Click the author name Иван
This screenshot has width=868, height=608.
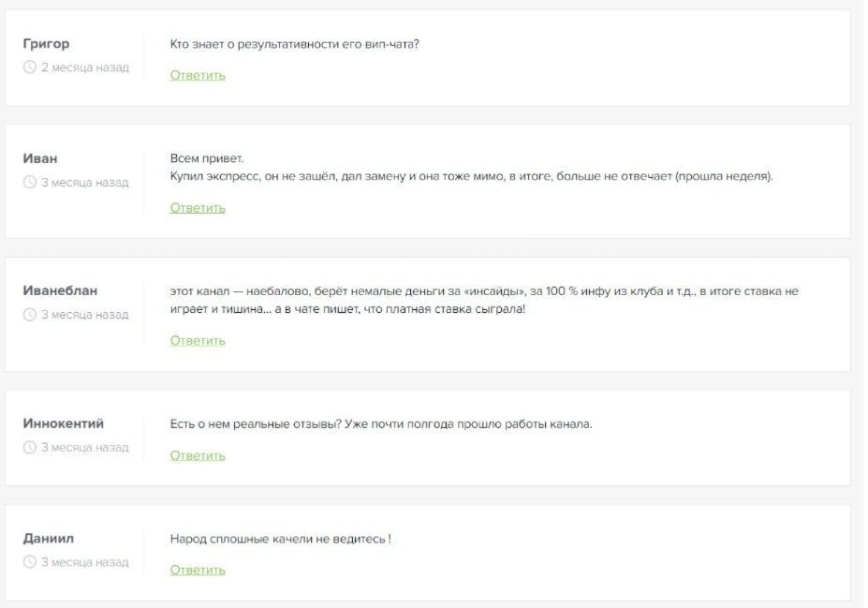click(x=40, y=158)
